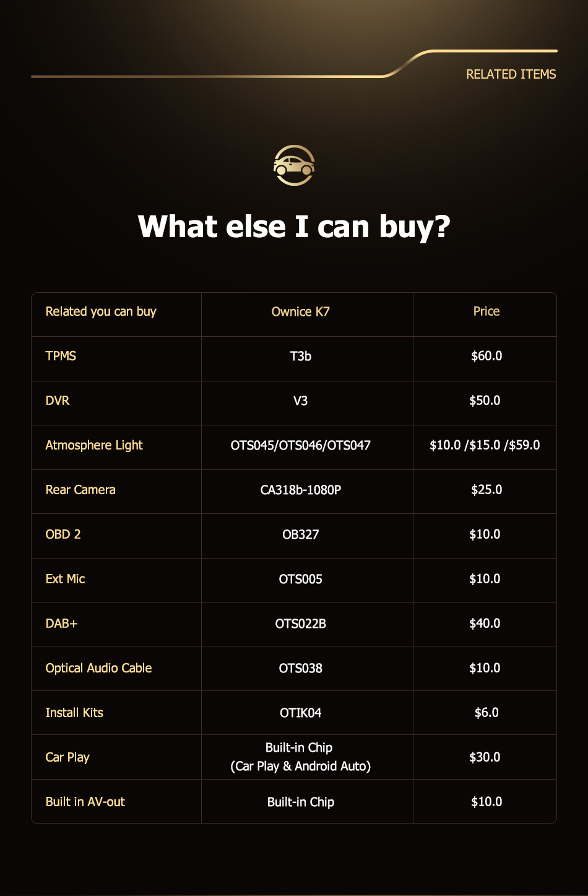Image resolution: width=588 pixels, height=896 pixels.
Task: Select the Rear Camera item
Action: 80,490
